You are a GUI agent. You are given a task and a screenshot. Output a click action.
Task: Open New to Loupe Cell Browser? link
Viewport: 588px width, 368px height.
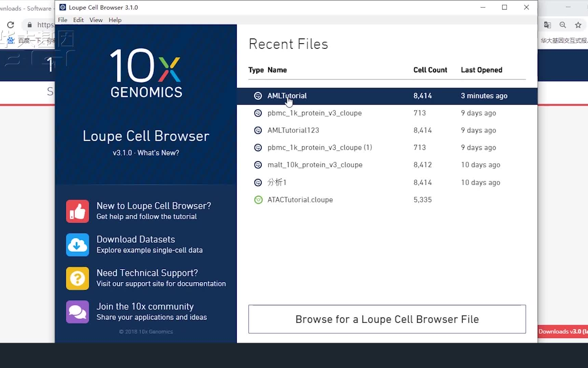click(154, 206)
